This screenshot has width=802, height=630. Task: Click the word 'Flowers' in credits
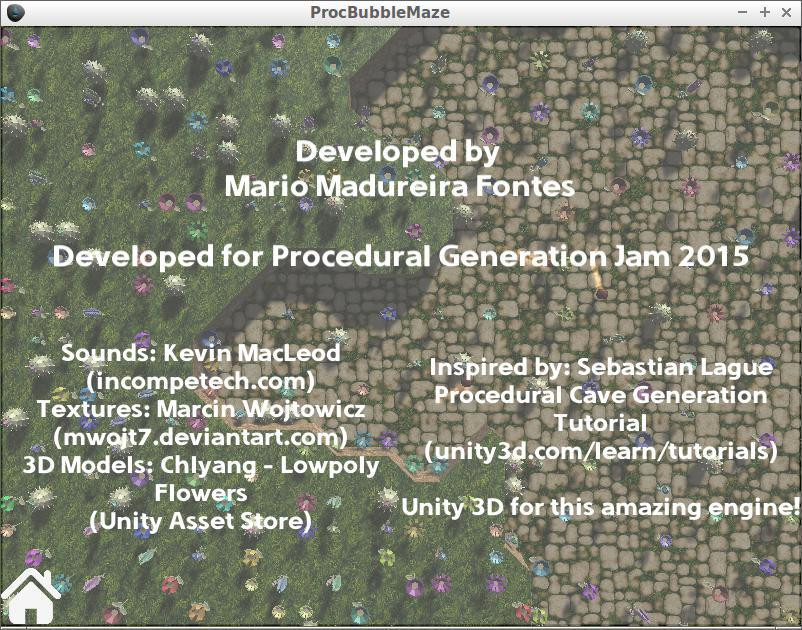[201, 493]
